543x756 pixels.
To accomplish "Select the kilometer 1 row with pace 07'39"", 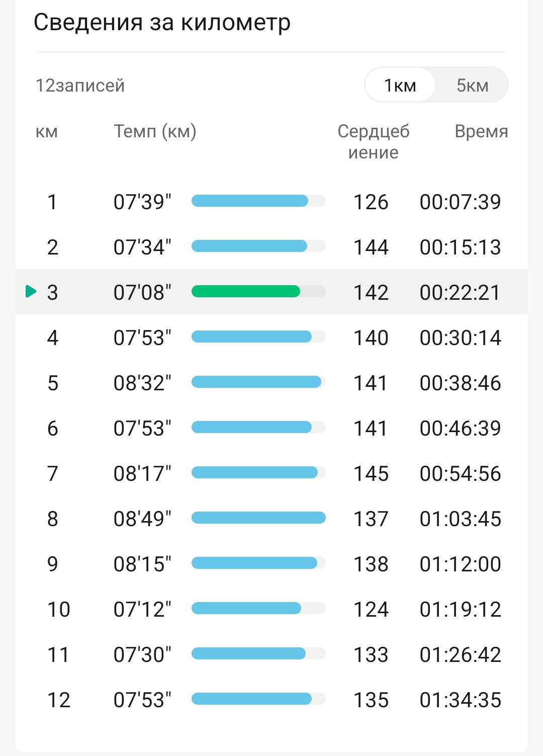I will tap(271, 202).
